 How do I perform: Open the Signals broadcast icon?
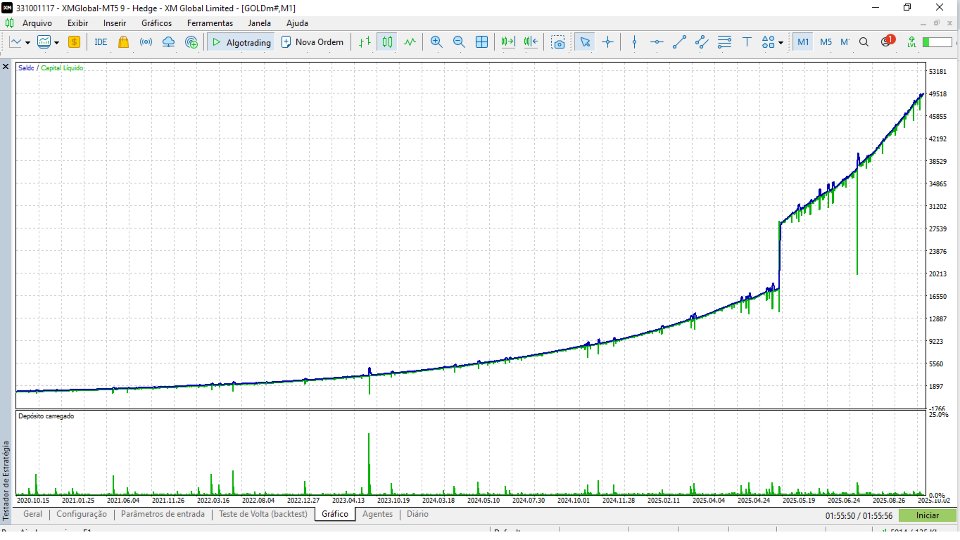pos(146,42)
